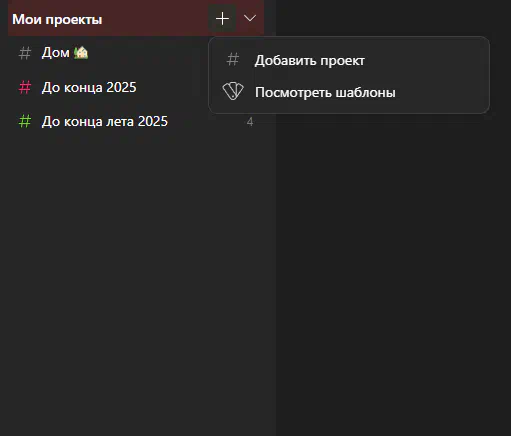
Task: Click the templates icon beside Посмотреть шаблоны
Action: point(233,91)
